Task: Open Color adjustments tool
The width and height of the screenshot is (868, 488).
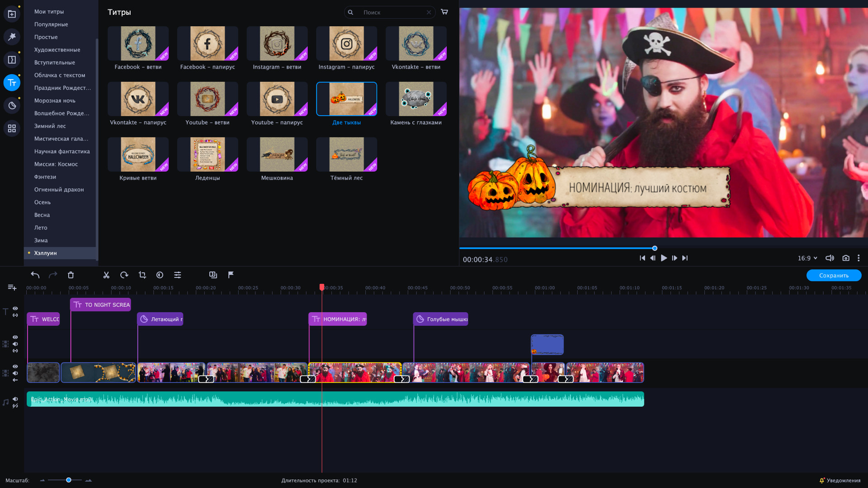Action: 160,275
